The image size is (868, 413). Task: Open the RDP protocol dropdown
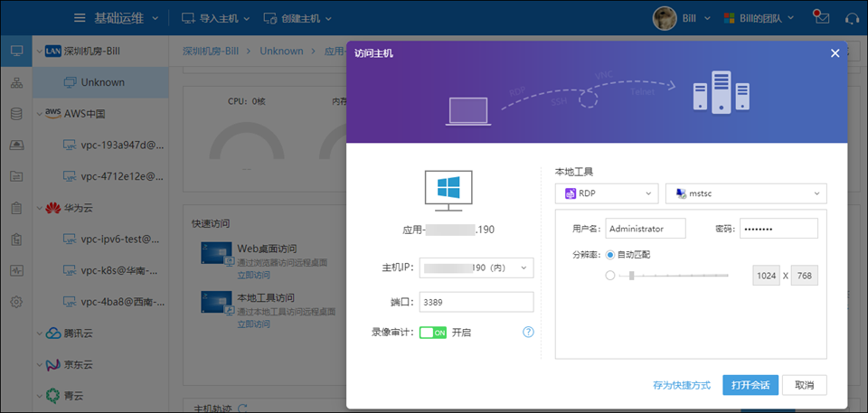pos(607,193)
